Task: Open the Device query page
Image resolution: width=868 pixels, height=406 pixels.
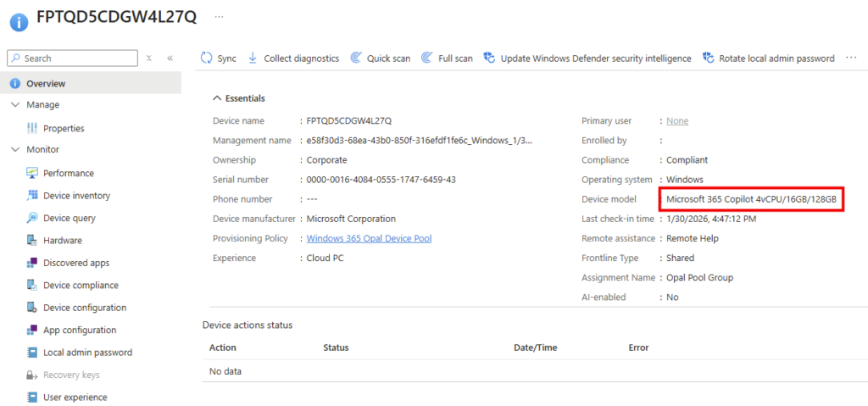Action: (69, 218)
